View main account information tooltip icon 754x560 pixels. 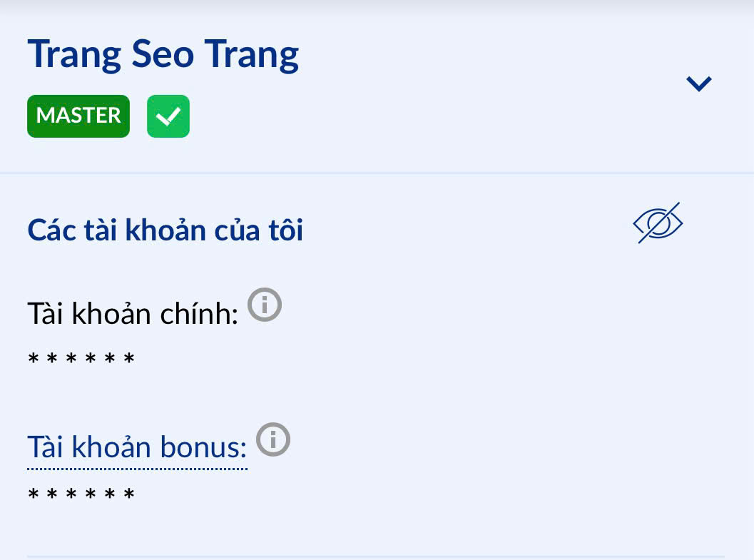pyautogui.click(x=265, y=305)
